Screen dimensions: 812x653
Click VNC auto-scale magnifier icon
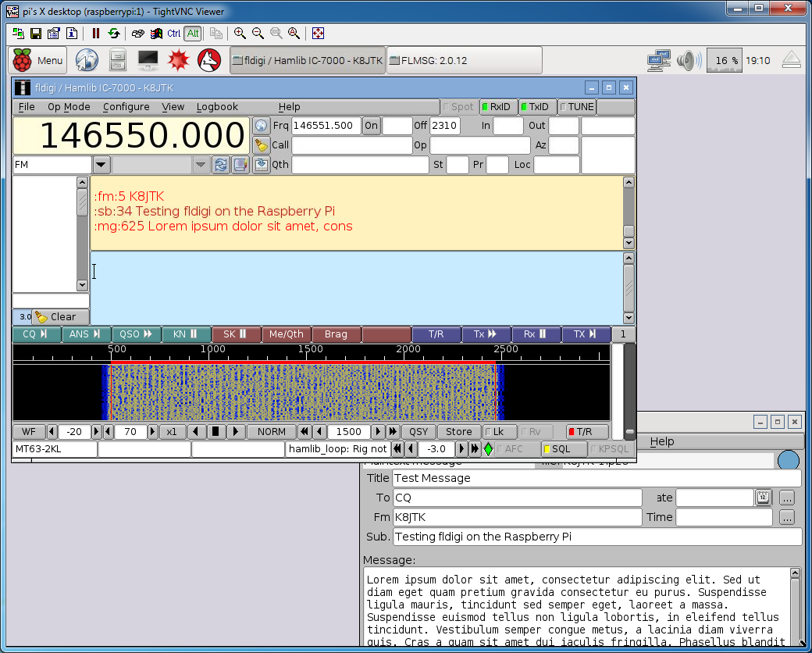click(x=294, y=34)
